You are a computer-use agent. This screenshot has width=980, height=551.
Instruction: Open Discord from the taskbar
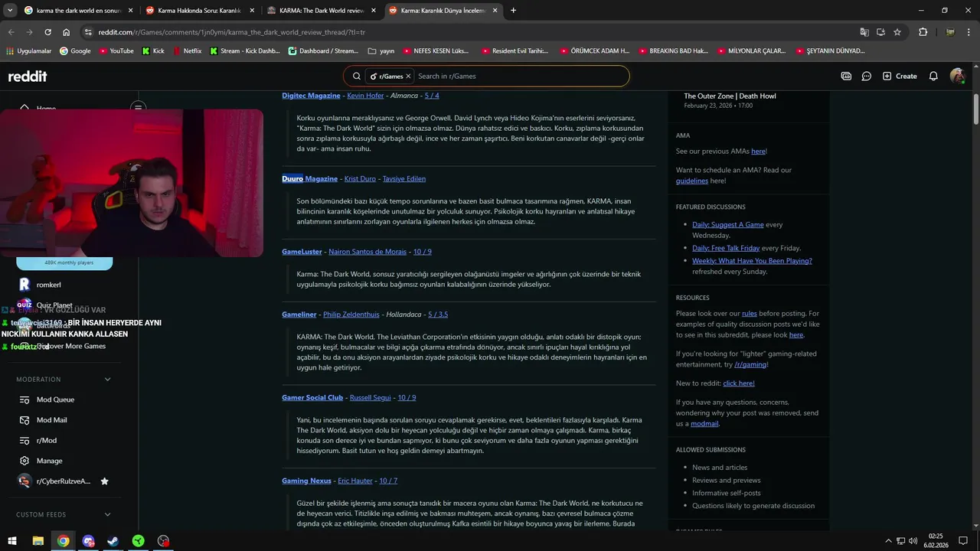[x=88, y=541]
